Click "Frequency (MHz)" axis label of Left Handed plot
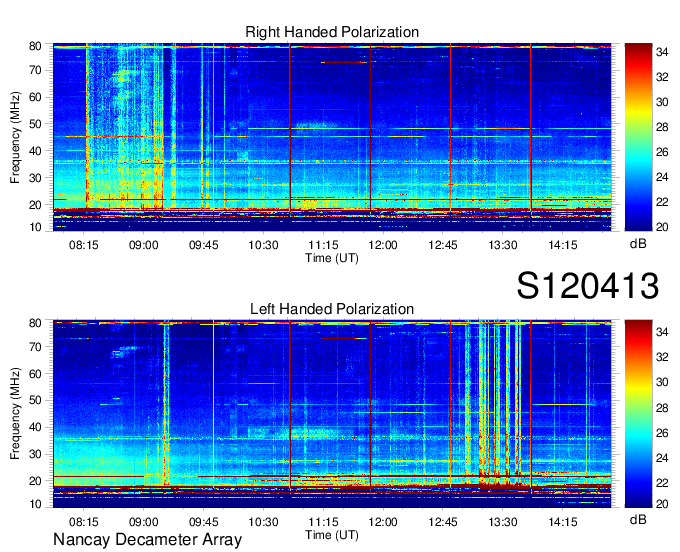680x552 pixels. pyautogui.click(x=15, y=414)
